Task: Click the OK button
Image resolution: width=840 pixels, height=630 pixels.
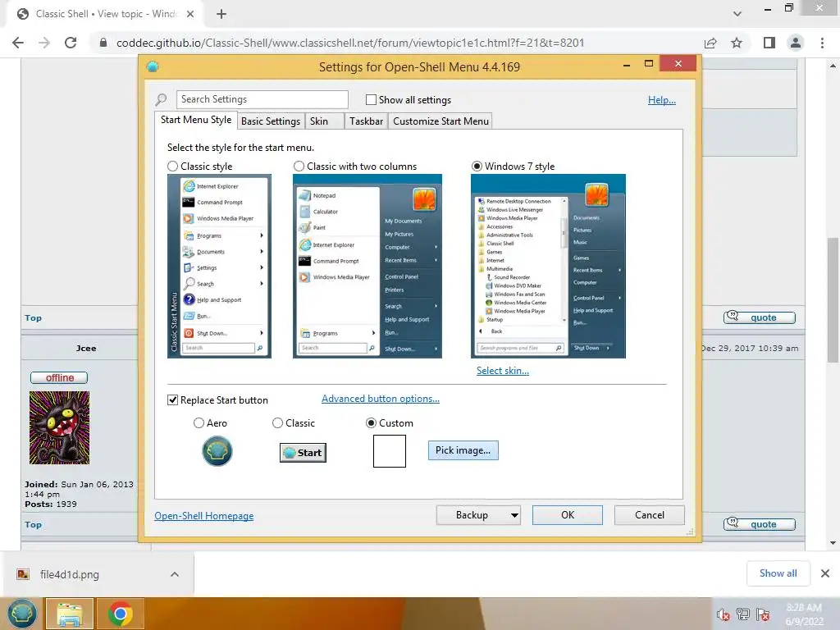Action: point(568,515)
